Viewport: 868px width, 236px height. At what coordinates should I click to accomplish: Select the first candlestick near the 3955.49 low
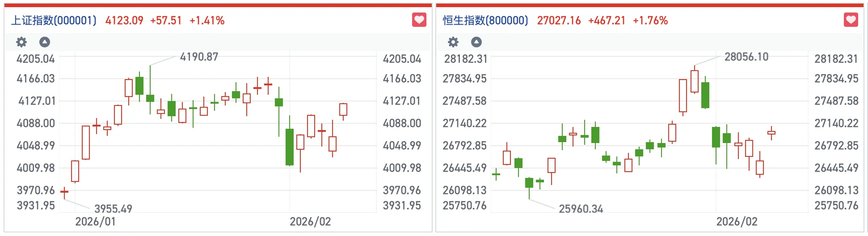[x=64, y=192]
